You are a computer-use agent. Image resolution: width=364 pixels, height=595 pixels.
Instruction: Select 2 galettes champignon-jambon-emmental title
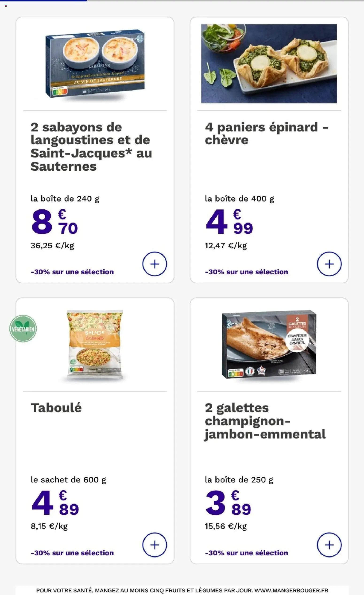click(265, 421)
